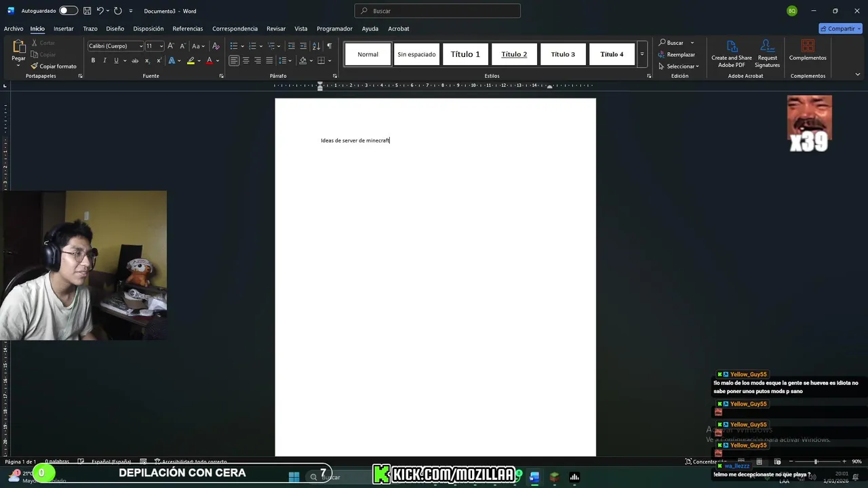
Task: Expand the Estilos gallery more arrow
Action: [642, 54]
